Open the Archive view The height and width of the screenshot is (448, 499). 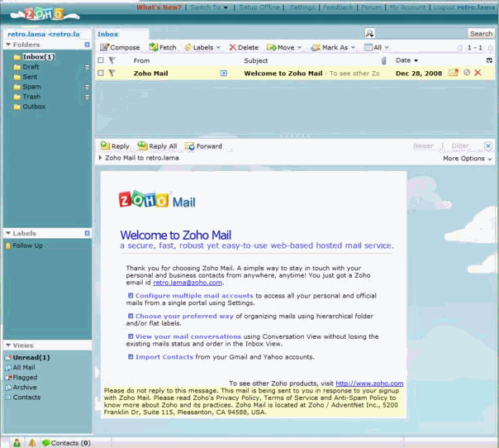[25, 387]
